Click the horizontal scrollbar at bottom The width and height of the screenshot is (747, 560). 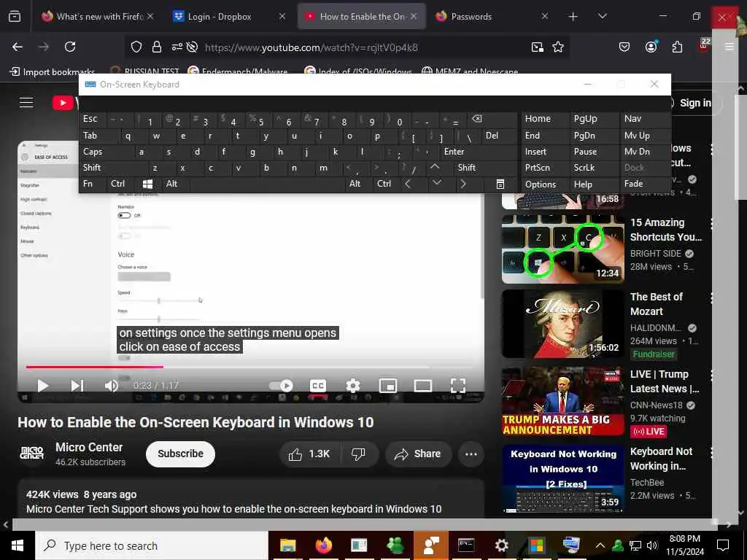click(365, 524)
